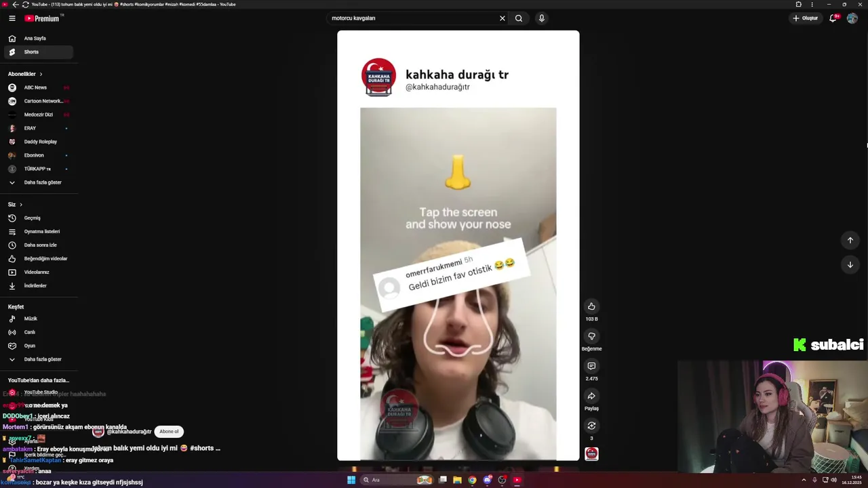Open the browser three-dot menu
Viewport: 868px width, 488px height.
coord(812,4)
